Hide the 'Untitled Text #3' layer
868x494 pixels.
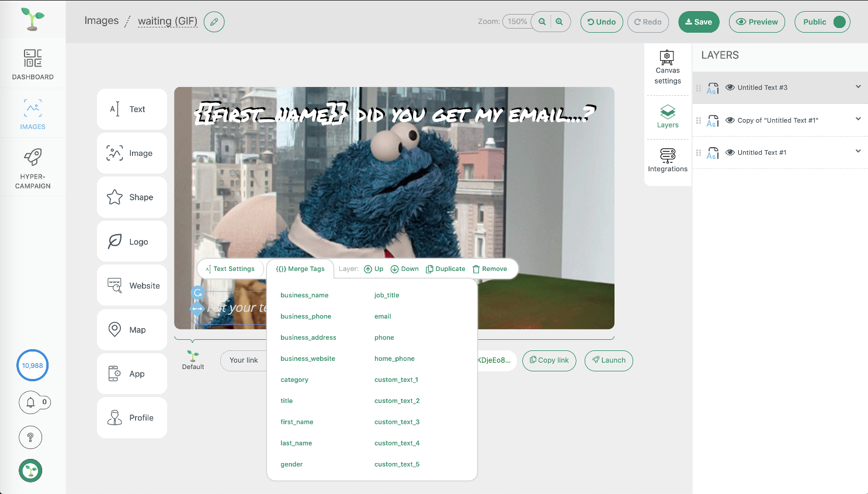pos(730,87)
